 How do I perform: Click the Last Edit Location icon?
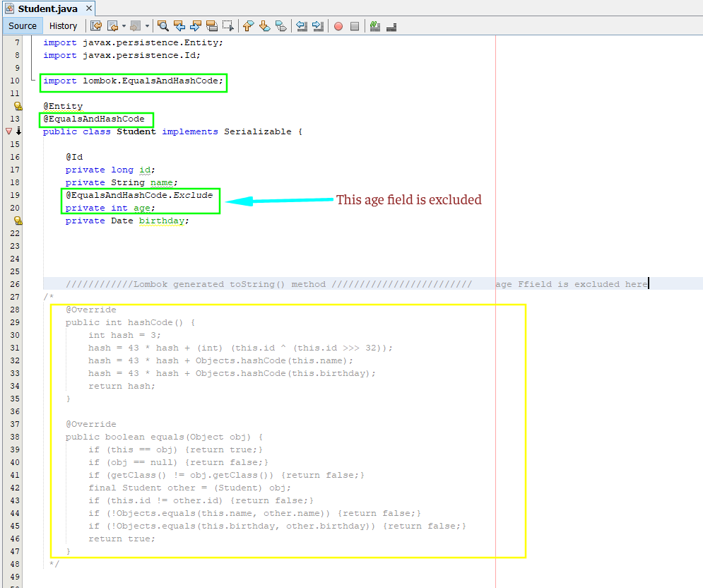pyautogui.click(x=97, y=25)
